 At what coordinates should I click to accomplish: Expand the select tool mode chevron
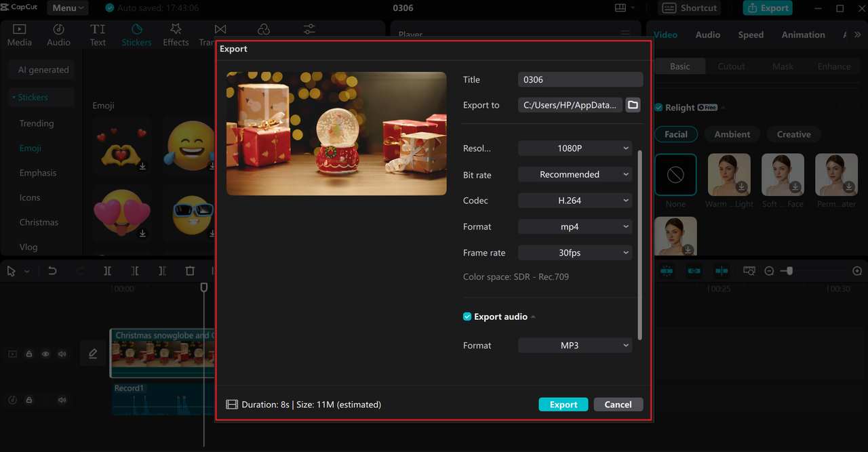26,272
